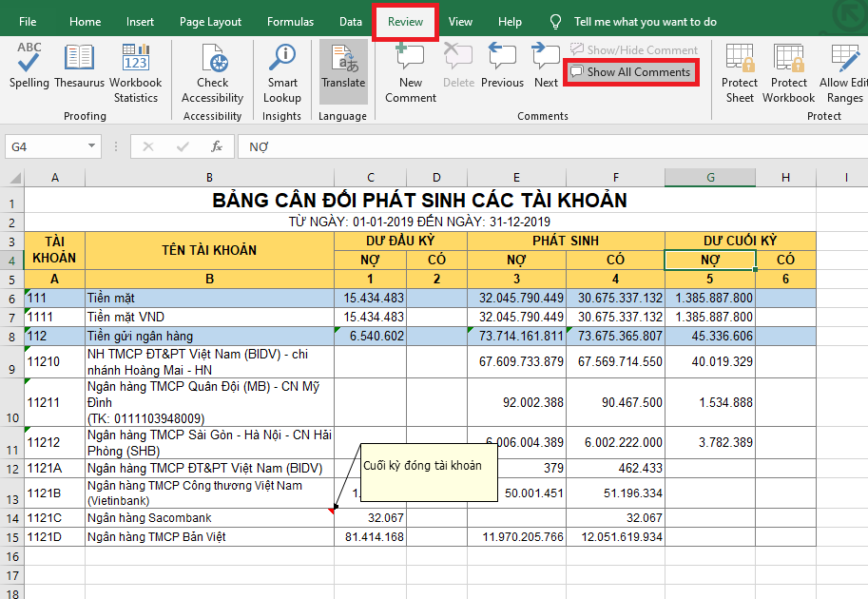Go to the Previous comment

(502, 67)
